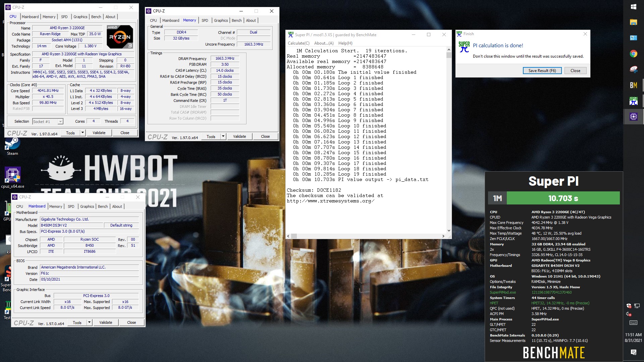
Task: Click the CPU-Z Memory window title icon
Action: click(x=149, y=11)
